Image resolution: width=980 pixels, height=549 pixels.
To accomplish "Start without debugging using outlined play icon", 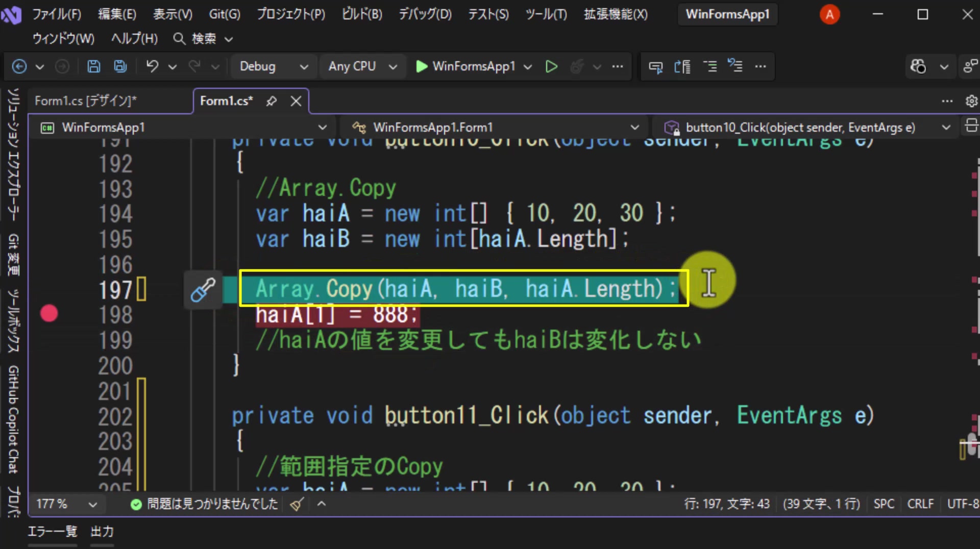I will (551, 66).
